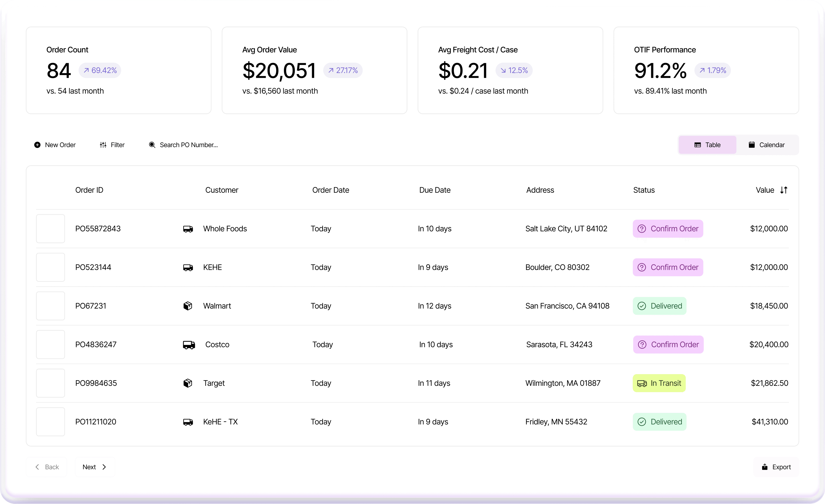Click the bag icon on the Export button
The image size is (825, 504).
pyautogui.click(x=765, y=467)
